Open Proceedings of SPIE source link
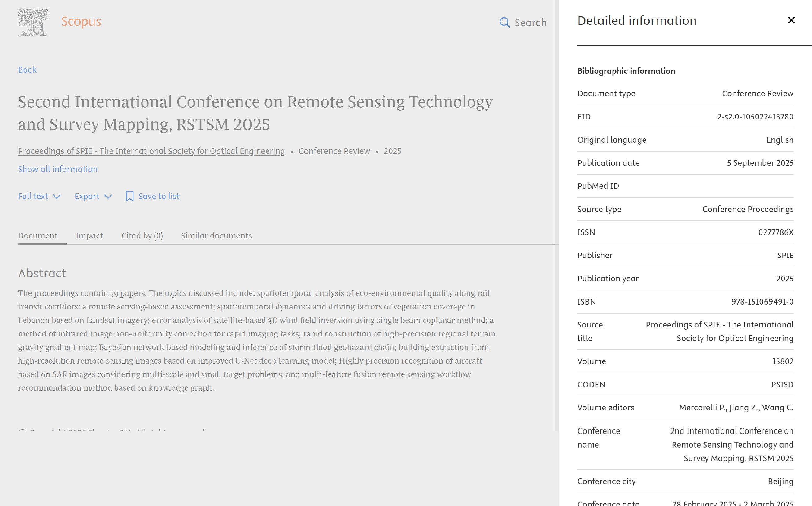The height and width of the screenshot is (506, 812). [151, 151]
